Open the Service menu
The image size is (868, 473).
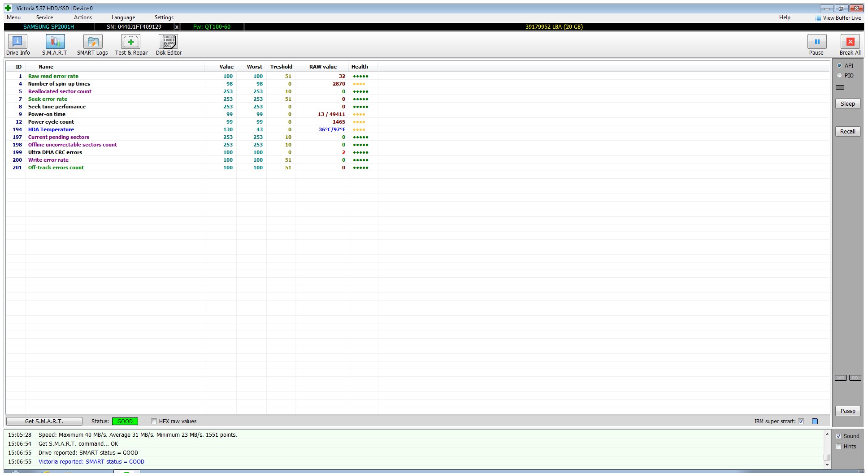[44, 17]
